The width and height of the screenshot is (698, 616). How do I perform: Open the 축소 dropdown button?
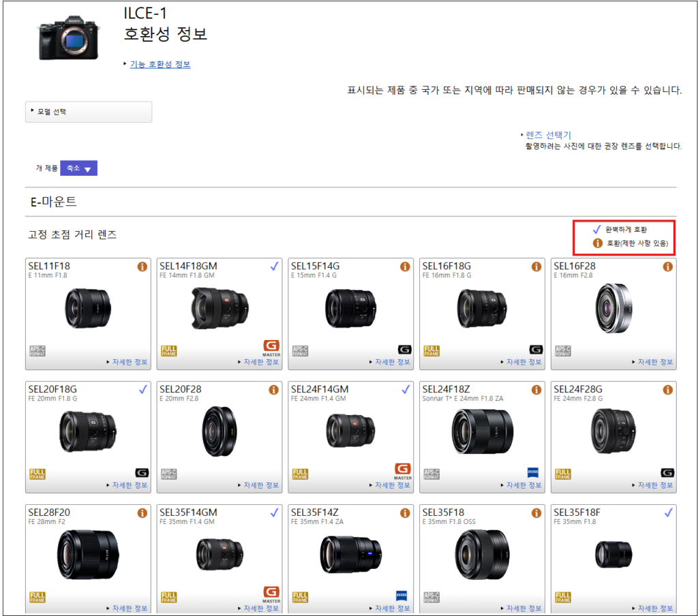tap(79, 168)
